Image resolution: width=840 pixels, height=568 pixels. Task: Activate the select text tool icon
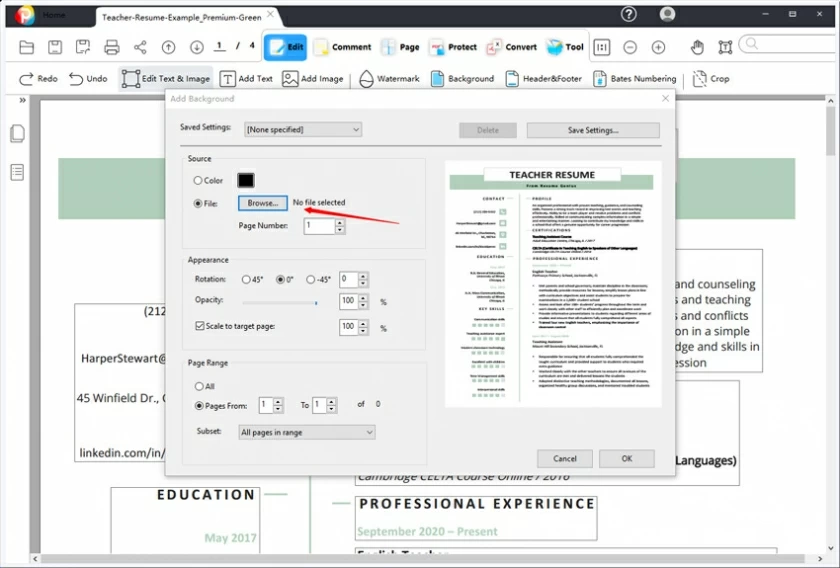(x=725, y=47)
